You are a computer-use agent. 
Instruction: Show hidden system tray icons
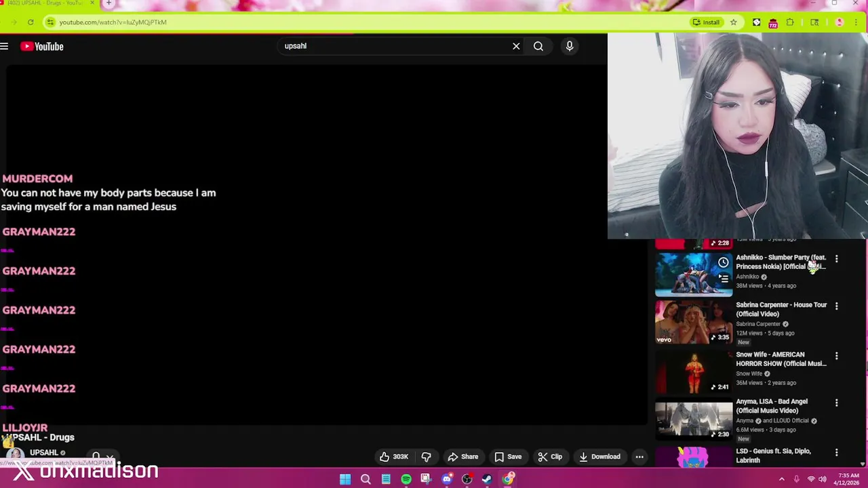pos(782,479)
